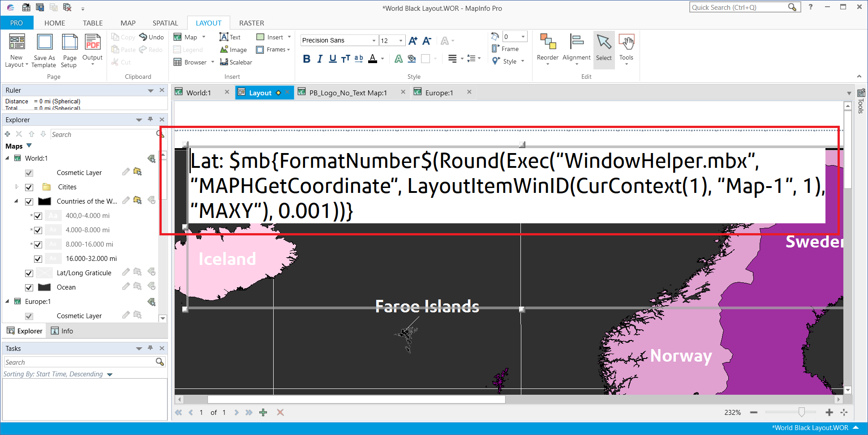The image size is (868, 435).
Task: Add a new layout page with the green plus
Action: (263, 412)
